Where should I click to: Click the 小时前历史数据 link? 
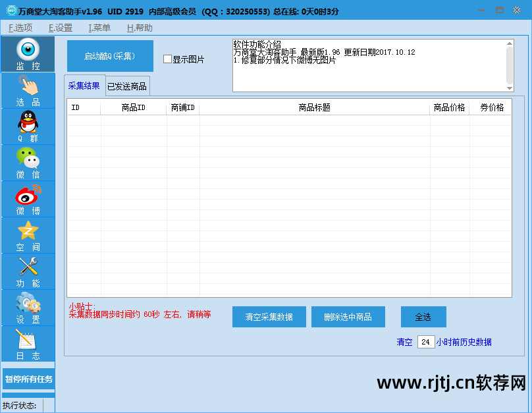tap(464, 342)
